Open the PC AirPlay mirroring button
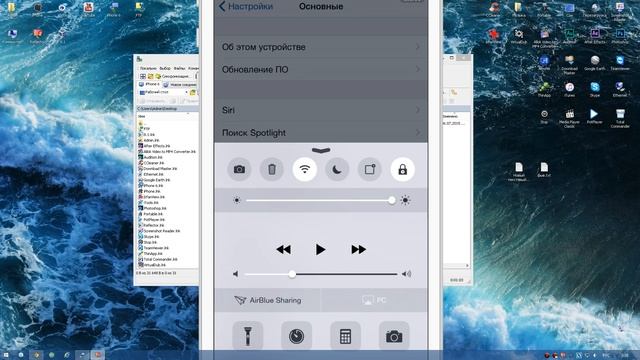Image resolution: width=640 pixels, height=360 pixels. (374, 300)
